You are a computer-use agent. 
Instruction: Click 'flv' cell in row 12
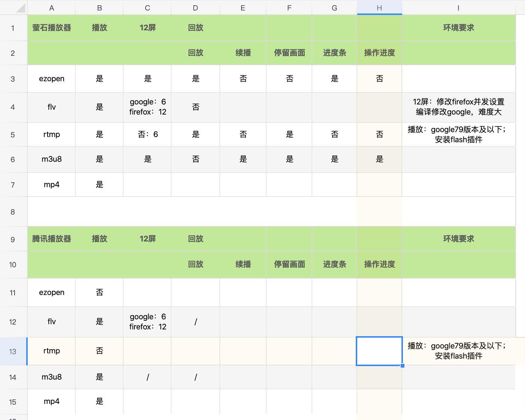coord(52,322)
